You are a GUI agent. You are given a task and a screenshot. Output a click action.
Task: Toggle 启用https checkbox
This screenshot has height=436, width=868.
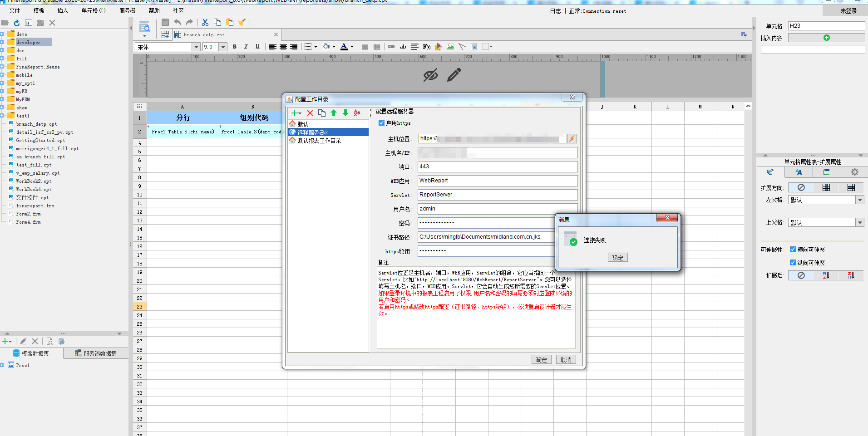click(x=381, y=123)
